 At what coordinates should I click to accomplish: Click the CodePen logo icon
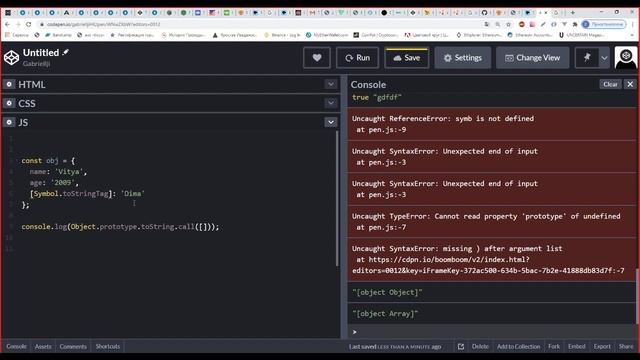pyautogui.click(x=11, y=58)
